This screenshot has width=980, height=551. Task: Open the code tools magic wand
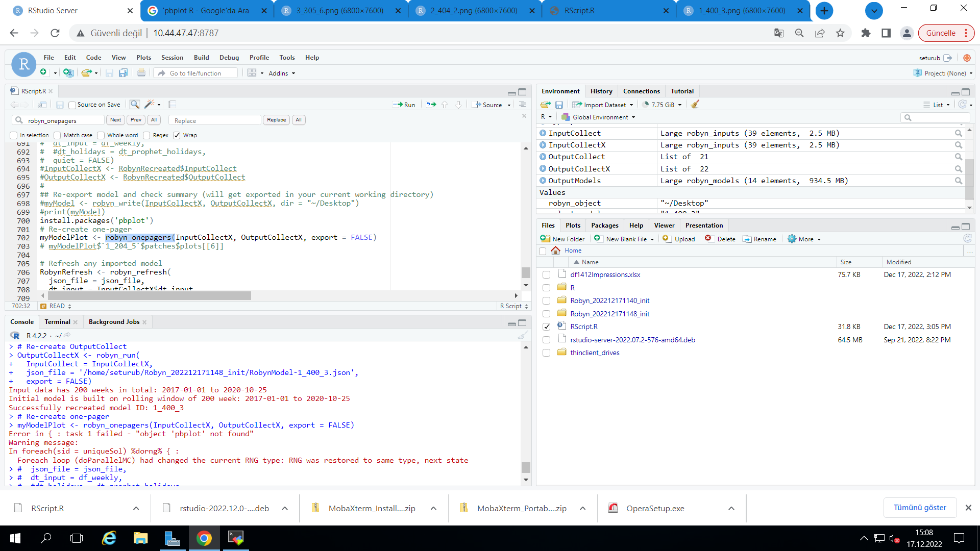149,105
